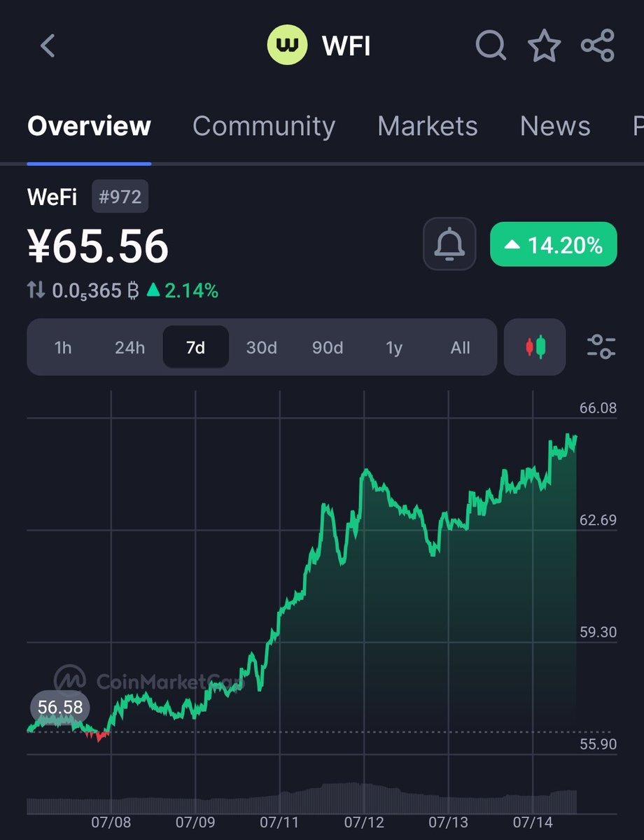Select the Overview tab
This screenshot has height=840, width=644.
tap(89, 126)
